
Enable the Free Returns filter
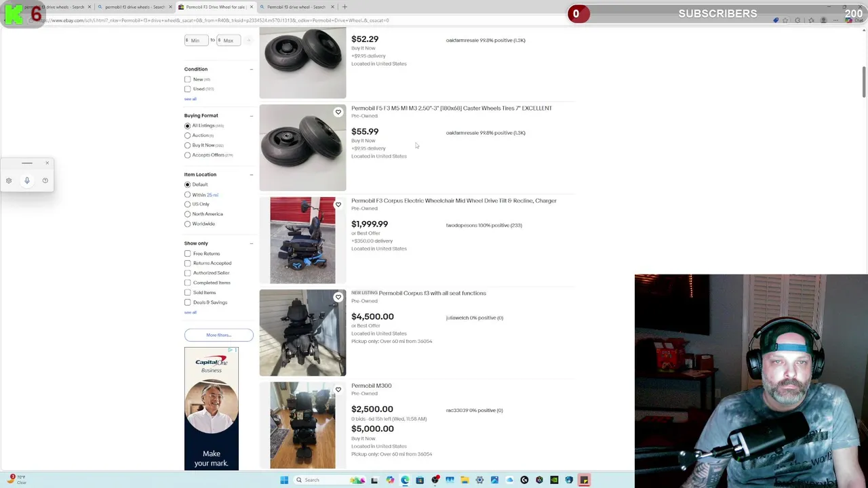(188, 253)
